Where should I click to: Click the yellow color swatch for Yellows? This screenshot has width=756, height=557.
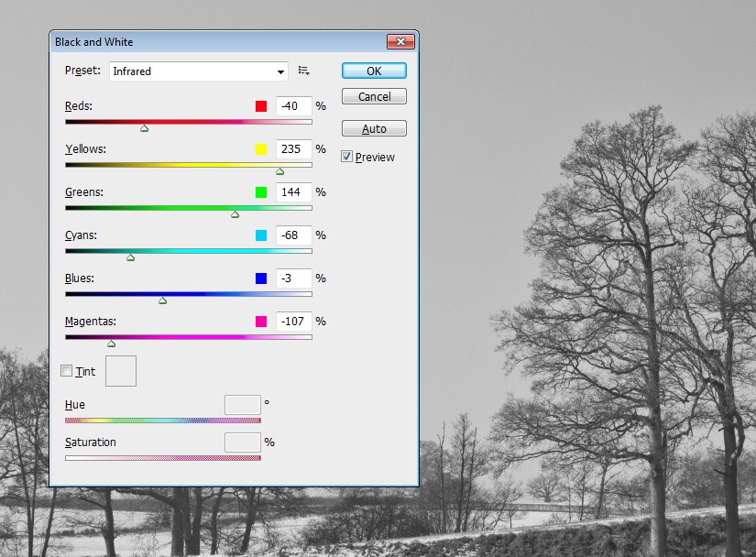click(261, 149)
